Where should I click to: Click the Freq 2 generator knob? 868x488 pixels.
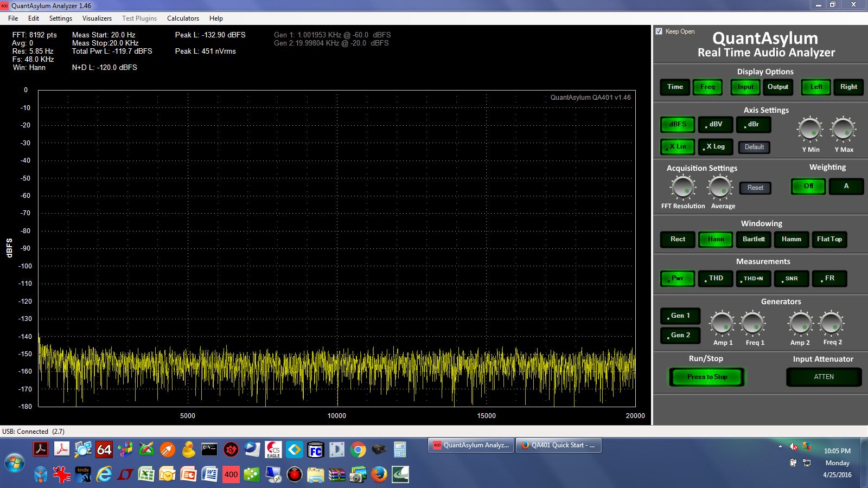(832, 324)
